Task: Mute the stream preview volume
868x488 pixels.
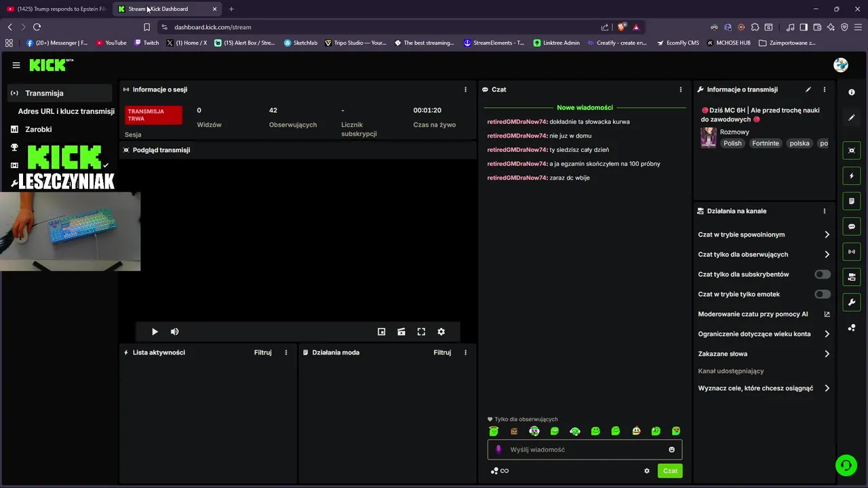Action: (x=174, y=331)
